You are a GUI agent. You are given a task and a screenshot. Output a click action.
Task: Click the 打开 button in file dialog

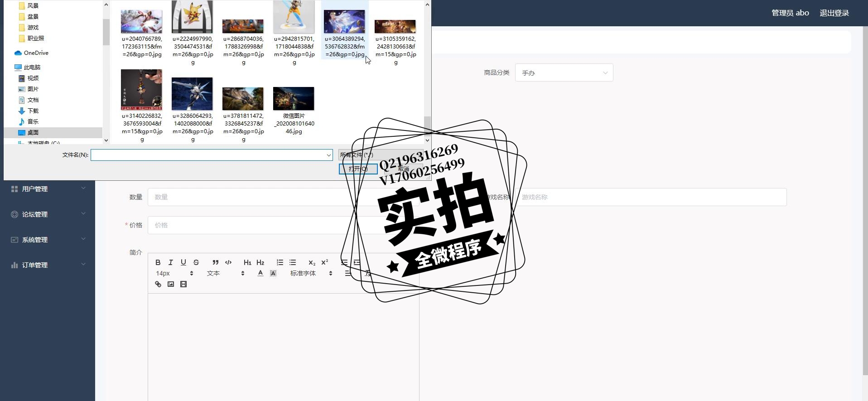tap(358, 169)
